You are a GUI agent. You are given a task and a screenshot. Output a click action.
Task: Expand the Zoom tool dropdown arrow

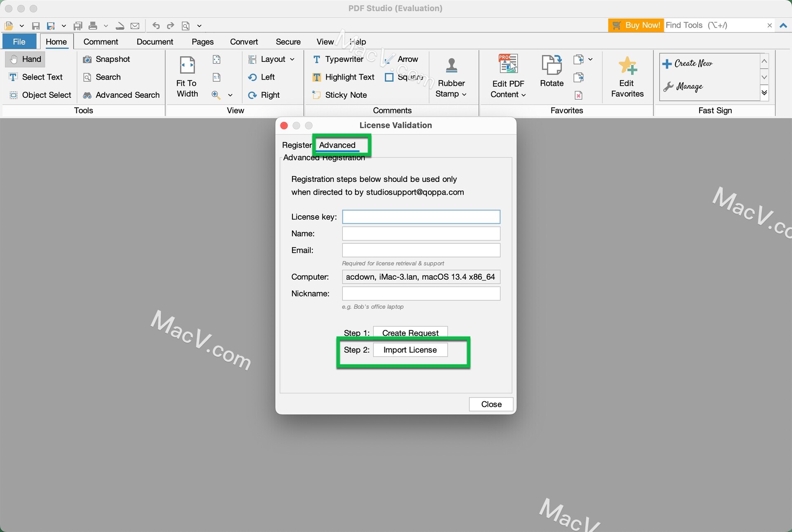pyautogui.click(x=230, y=95)
